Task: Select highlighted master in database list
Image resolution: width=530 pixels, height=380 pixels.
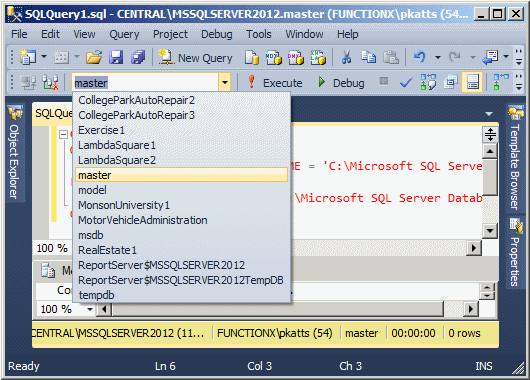Action: pyautogui.click(x=182, y=175)
